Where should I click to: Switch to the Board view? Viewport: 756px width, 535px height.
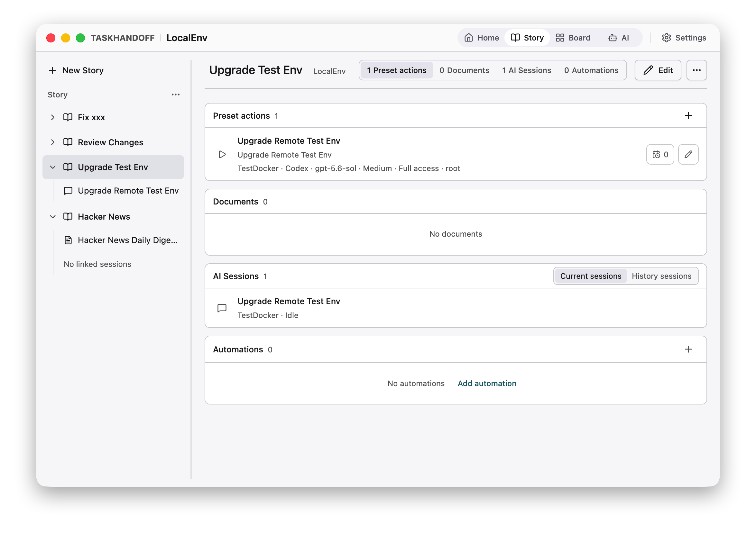[x=572, y=38]
